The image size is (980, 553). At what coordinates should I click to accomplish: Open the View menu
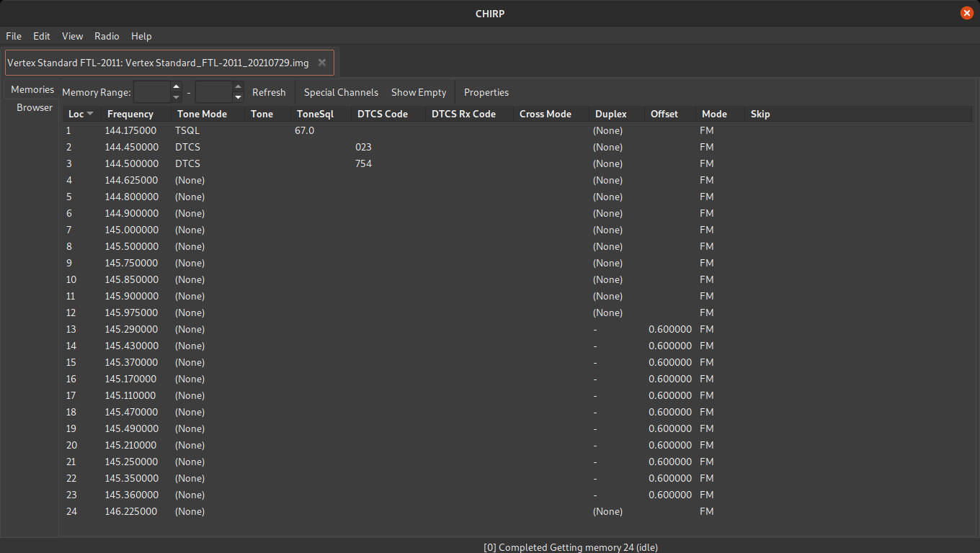pyautogui.click(x=73, y=36)
